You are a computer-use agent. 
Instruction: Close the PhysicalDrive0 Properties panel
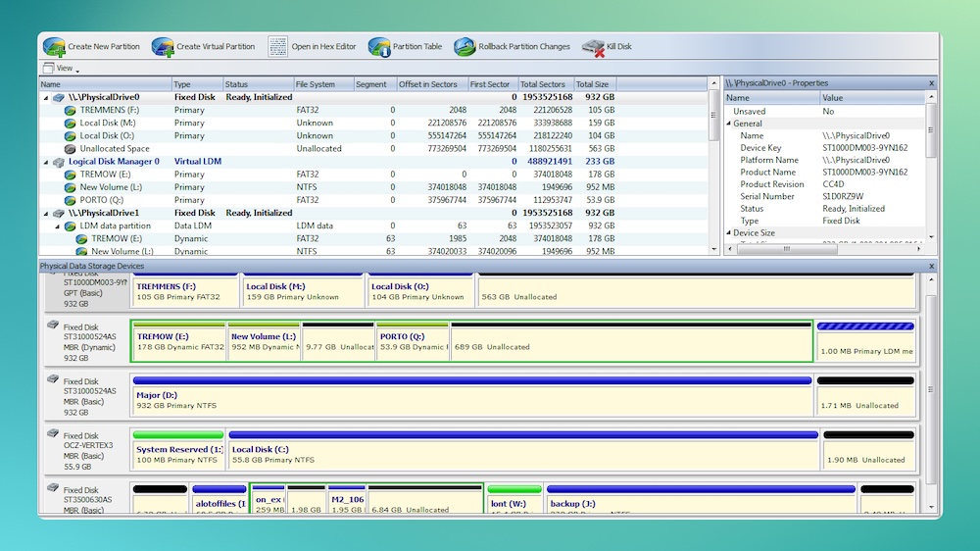coord(931,83)
